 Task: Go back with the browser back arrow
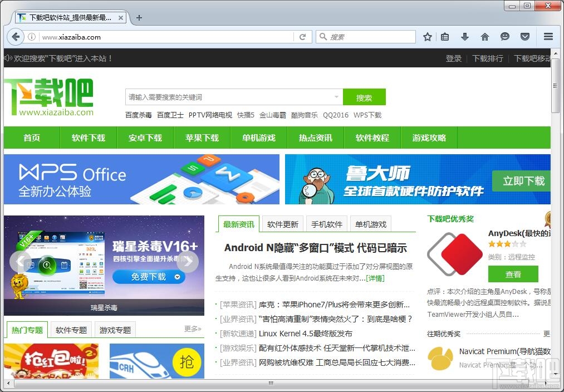(x=16, y=37)
